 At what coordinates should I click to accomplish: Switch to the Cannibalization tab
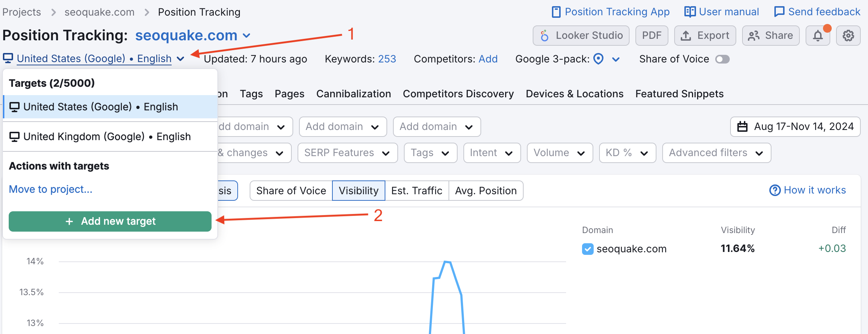click(x=354, y=94)
